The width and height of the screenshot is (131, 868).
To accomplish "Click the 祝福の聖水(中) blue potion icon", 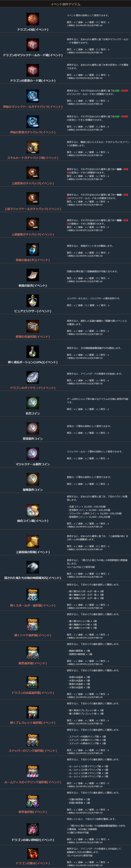I will (33, 249).
